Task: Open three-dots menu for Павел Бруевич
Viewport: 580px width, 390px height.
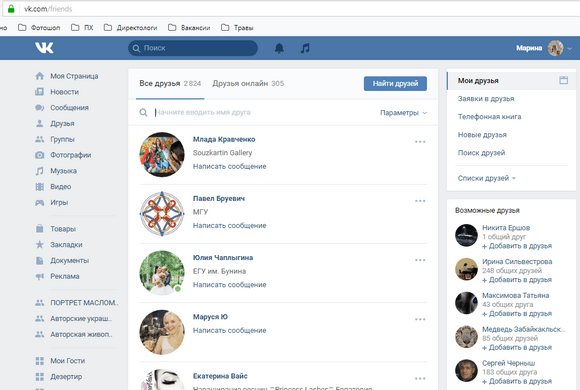Action: point(420,201)
